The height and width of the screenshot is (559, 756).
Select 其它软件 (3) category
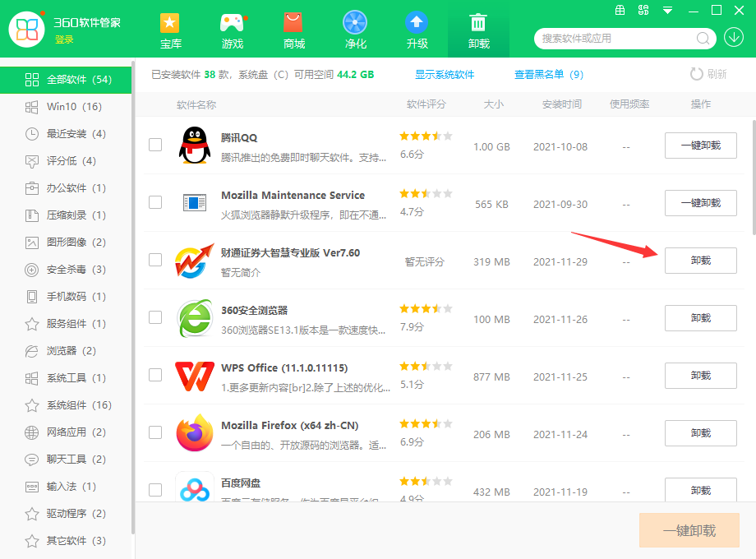click(x=66, y=541)
